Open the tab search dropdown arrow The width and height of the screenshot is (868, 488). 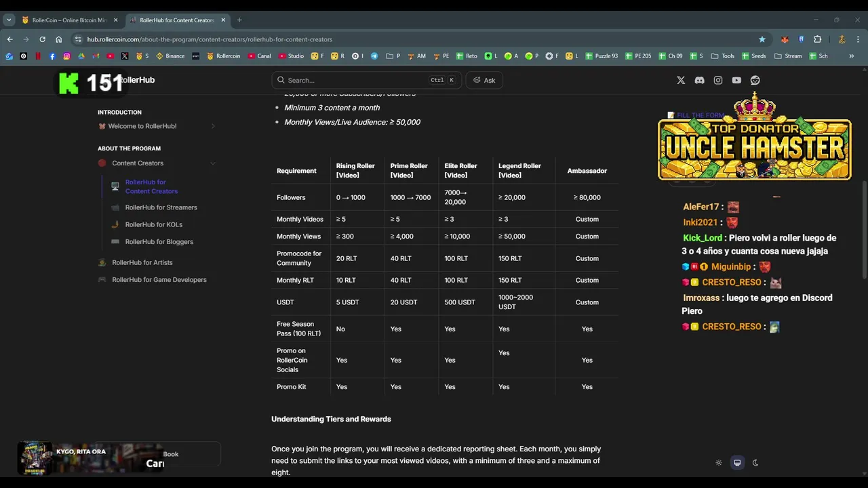point(9,20)
